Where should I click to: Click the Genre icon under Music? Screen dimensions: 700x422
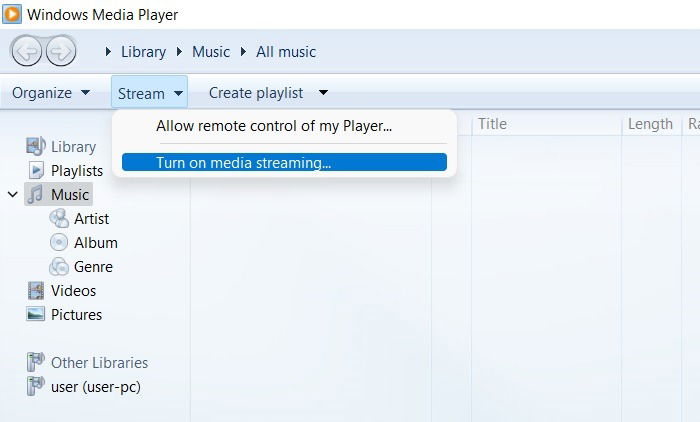click(x=59, y=267)
